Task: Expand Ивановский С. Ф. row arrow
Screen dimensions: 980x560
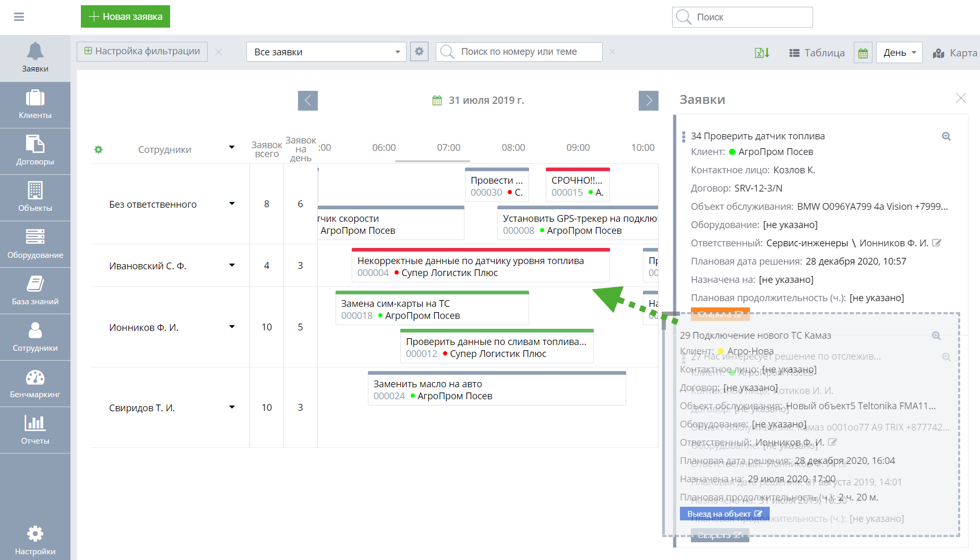Action: (x=232, y=265)
